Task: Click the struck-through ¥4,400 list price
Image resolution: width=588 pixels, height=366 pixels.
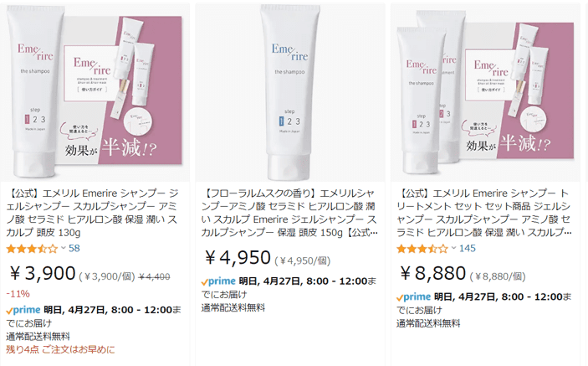Action: 154,276
